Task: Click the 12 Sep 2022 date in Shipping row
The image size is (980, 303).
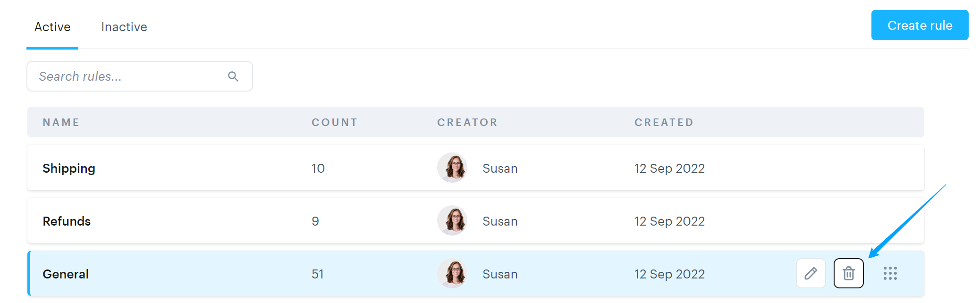Action: pyautogui.click(x=669, y=168)
